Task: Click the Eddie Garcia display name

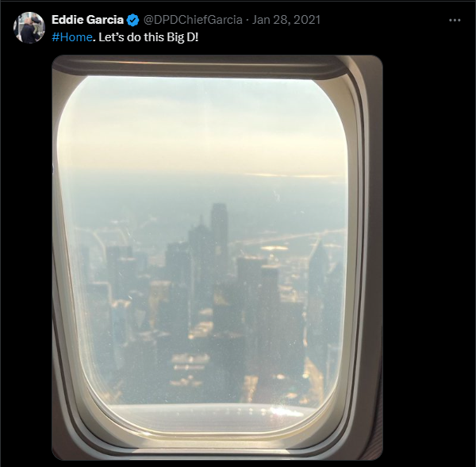Action: (x=87, y=20)
